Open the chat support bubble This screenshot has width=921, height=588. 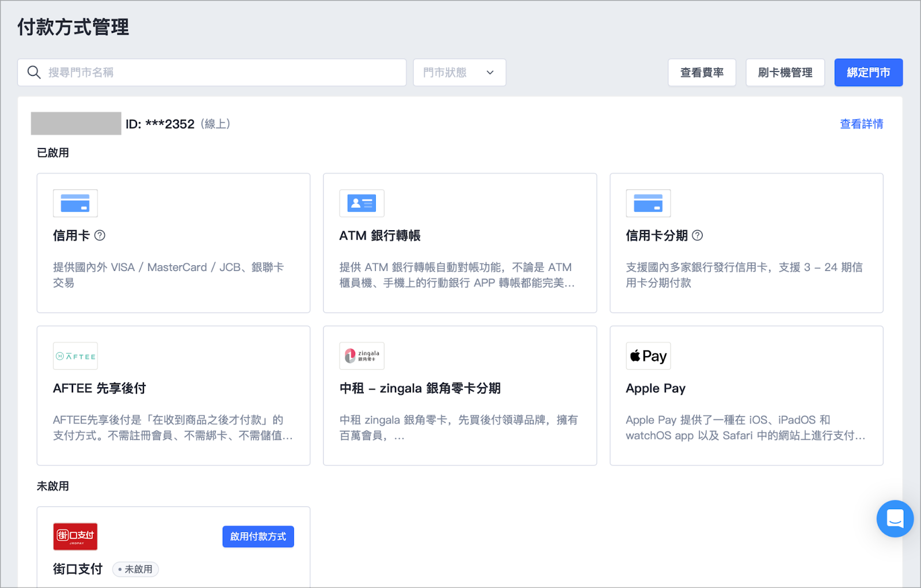(x=895, y=518)
